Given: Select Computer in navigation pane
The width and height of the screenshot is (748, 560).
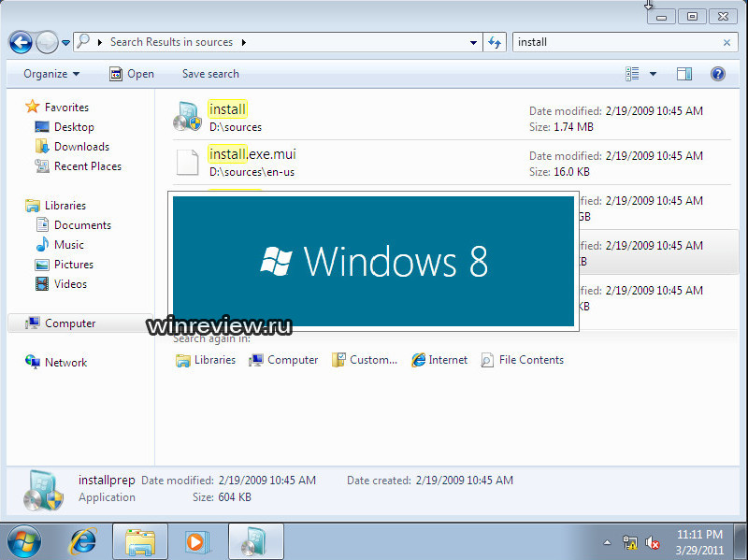Looking at the screenshot, I should click(x=70, y=323).
